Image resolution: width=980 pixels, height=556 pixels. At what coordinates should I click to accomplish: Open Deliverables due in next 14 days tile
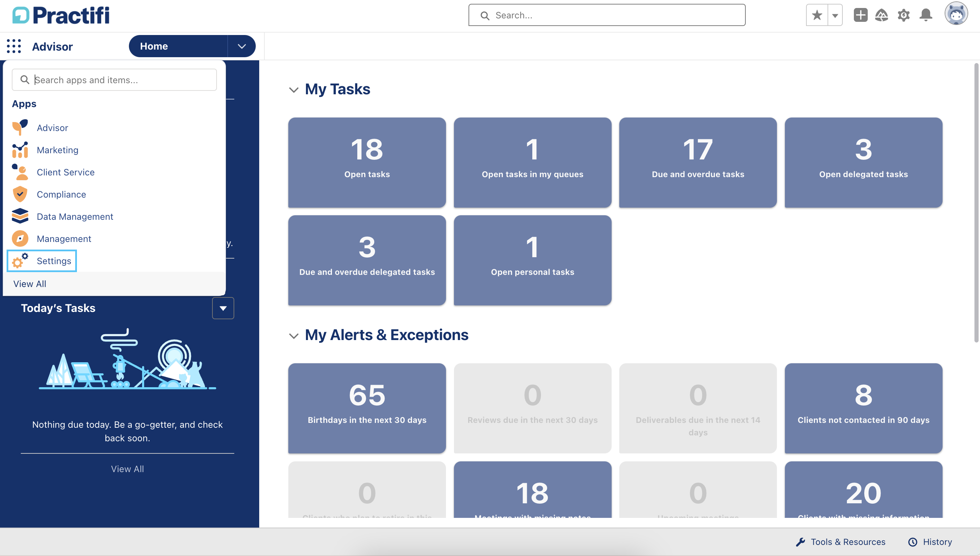coord(698,408)
